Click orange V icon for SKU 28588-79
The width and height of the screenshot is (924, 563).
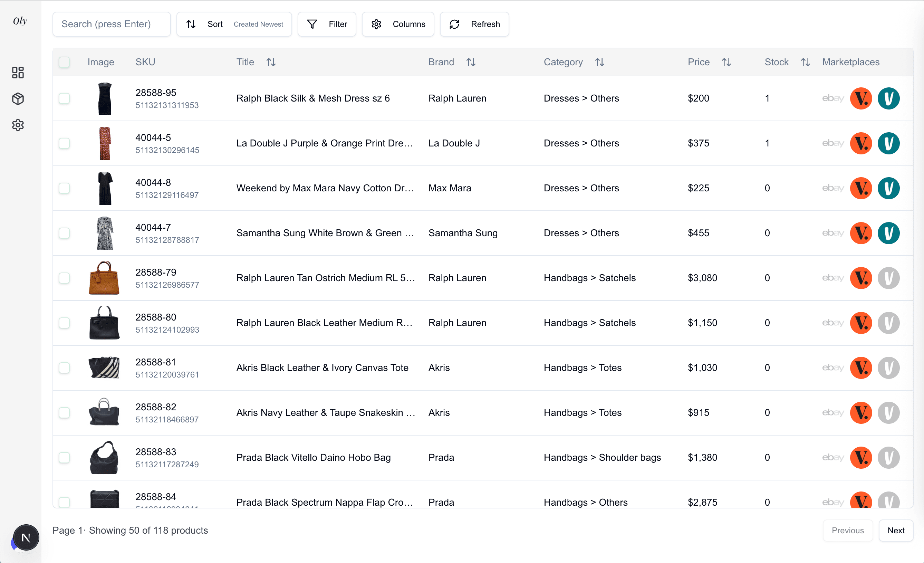861,278
